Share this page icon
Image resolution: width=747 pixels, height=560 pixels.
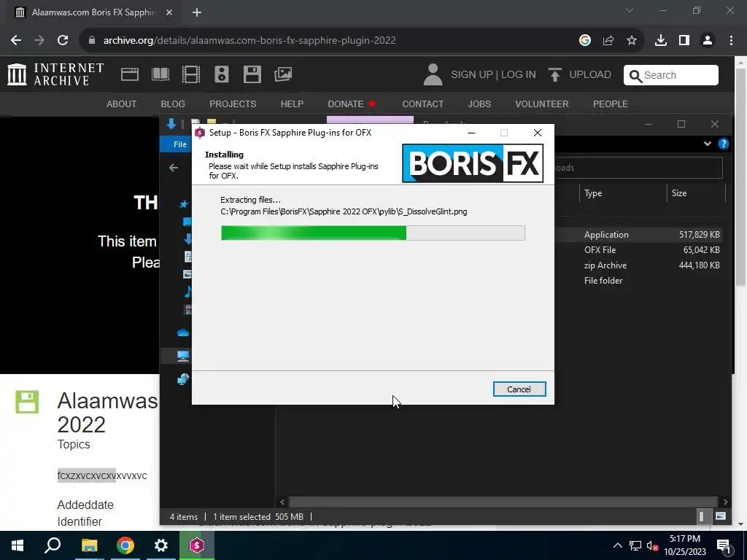pos(608,41)
